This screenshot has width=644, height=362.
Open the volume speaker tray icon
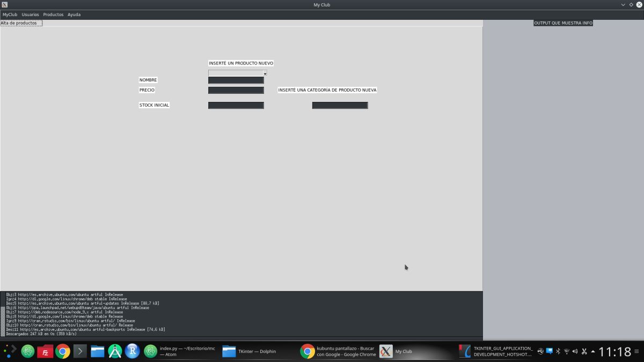tap(575, 351)
